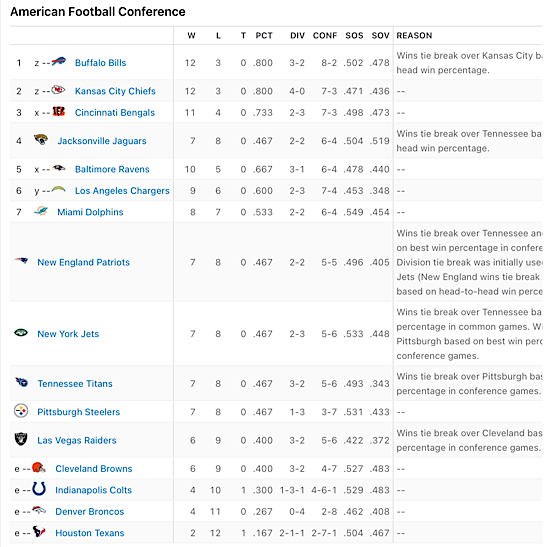550x547 pixels.
Task: Click the CONF column header
Action: 325,35
